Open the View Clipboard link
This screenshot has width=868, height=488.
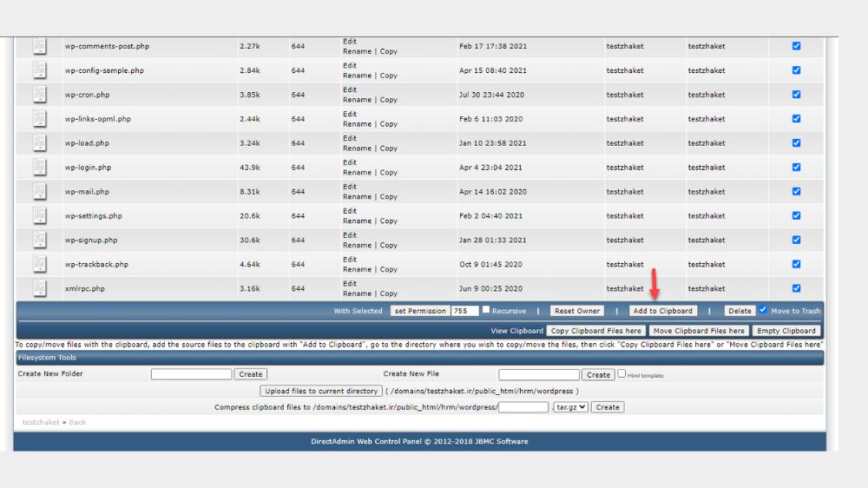516,331
